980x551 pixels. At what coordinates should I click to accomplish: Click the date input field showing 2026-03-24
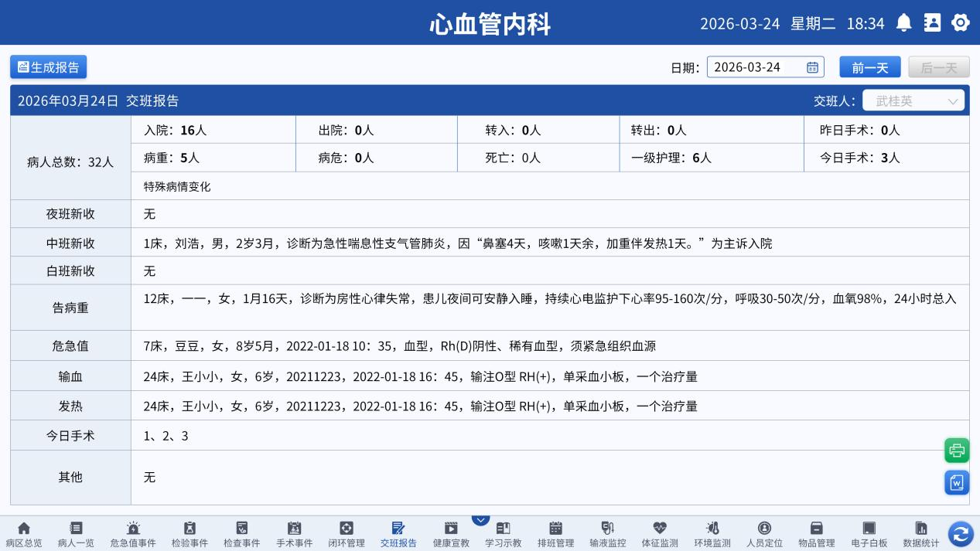point(754,67)
